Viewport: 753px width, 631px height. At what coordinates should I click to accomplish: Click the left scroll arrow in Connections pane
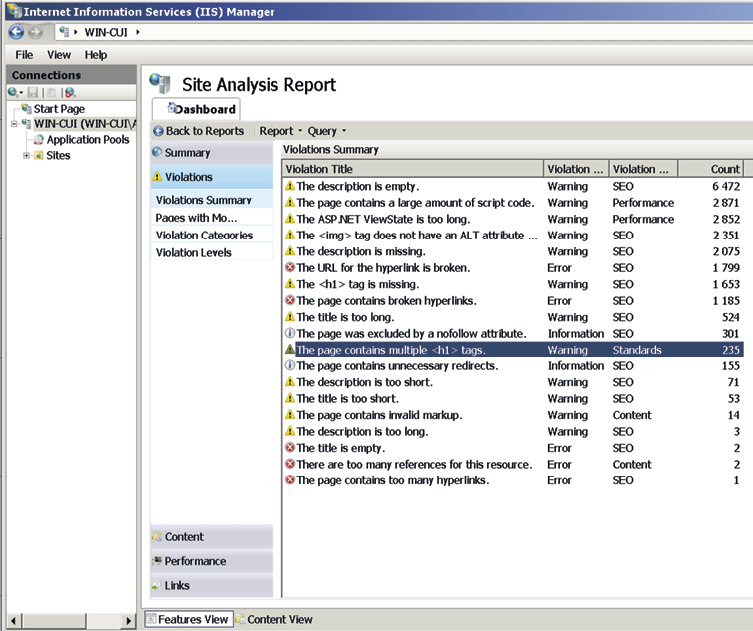[13, 620]
